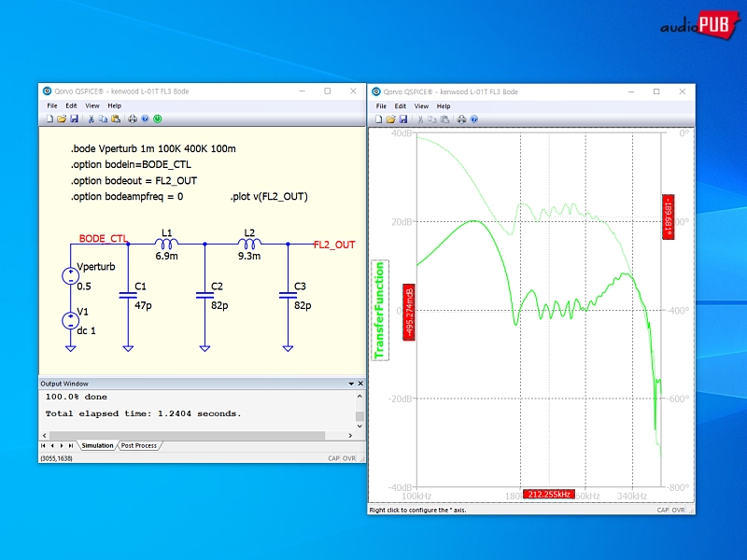
Task: Select the .plot v(FL2_OUT) directive
Action: pyautogui.click(x=269, y=197)
